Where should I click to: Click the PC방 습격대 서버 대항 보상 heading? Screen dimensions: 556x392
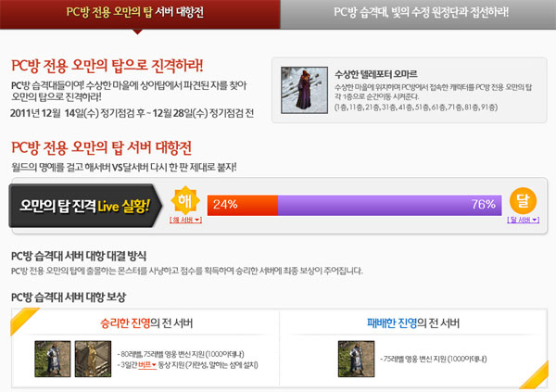coord(69,296)
